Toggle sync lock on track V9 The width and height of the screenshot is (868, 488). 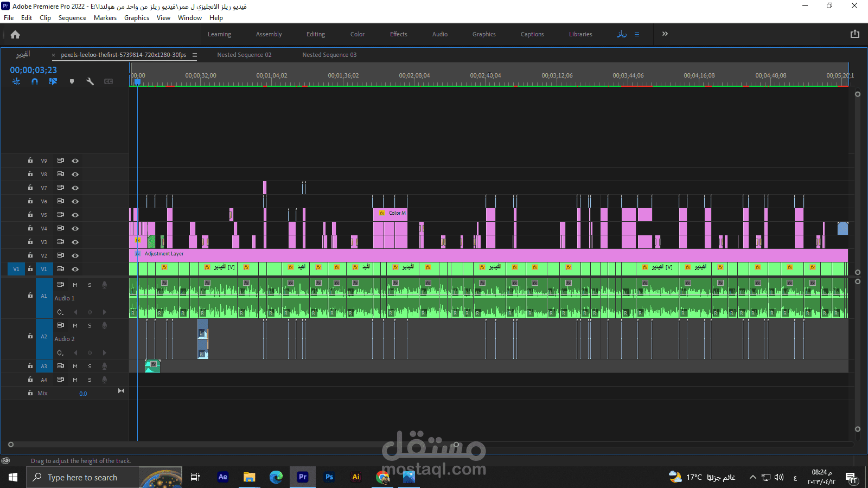(61, 160)
